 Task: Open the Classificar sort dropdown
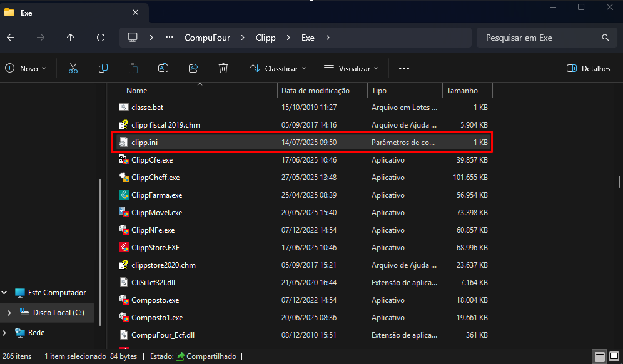click(x=278, y=68)
